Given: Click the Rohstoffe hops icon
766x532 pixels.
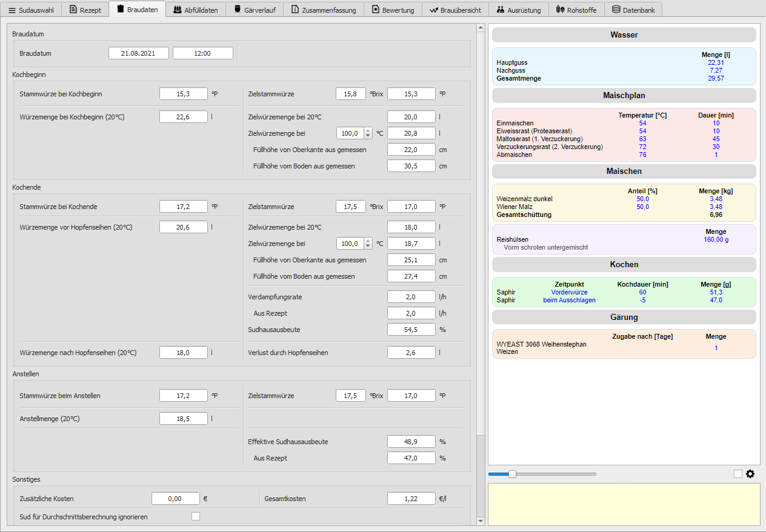Looking at the screenshot, I should point(561,10).
